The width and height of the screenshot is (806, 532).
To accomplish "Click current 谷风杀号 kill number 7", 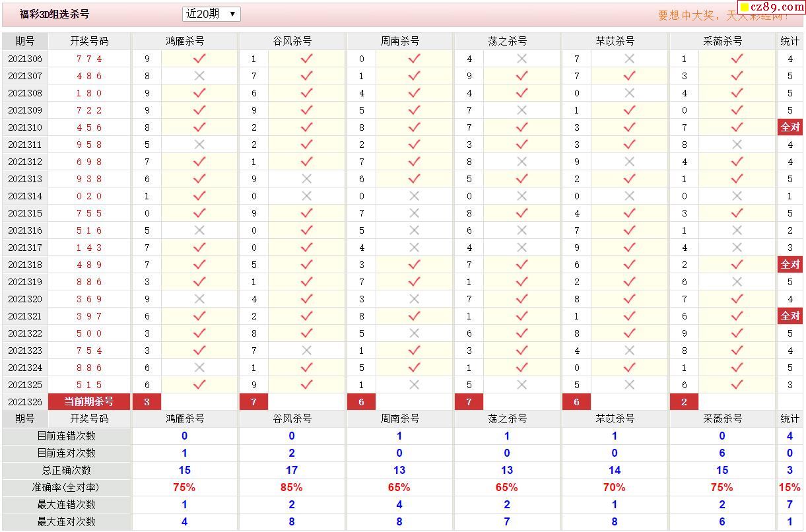I will (x=254, y=402).
